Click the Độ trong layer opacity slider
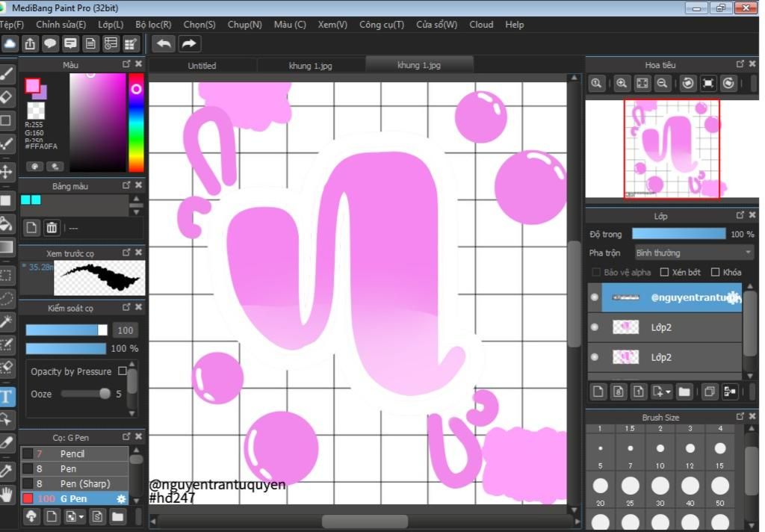The image size is (765, 532). (678, 234)
